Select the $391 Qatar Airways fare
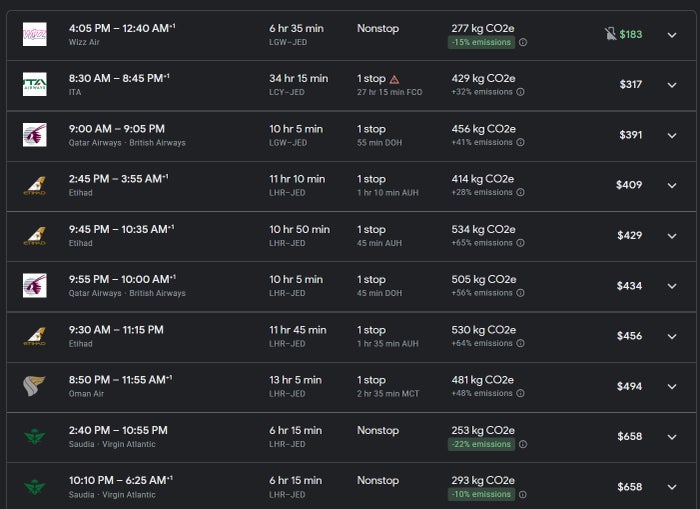700x509 pixels. pos(630,135)
